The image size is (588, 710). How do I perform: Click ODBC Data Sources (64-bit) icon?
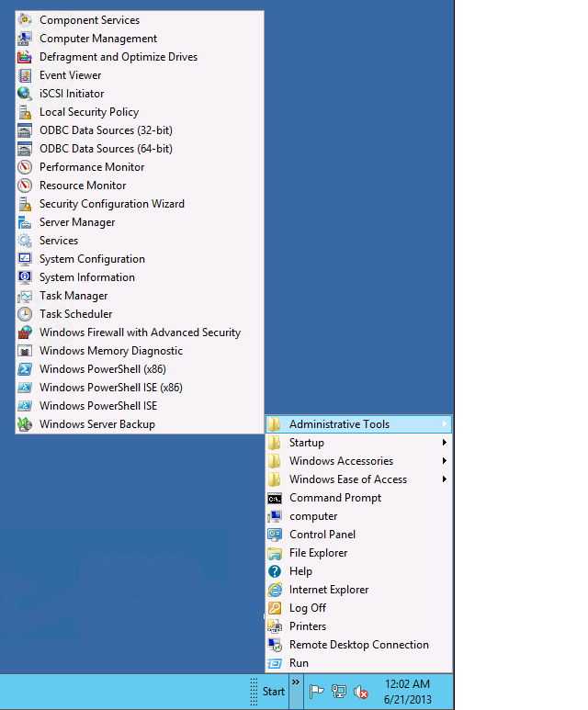25,149
